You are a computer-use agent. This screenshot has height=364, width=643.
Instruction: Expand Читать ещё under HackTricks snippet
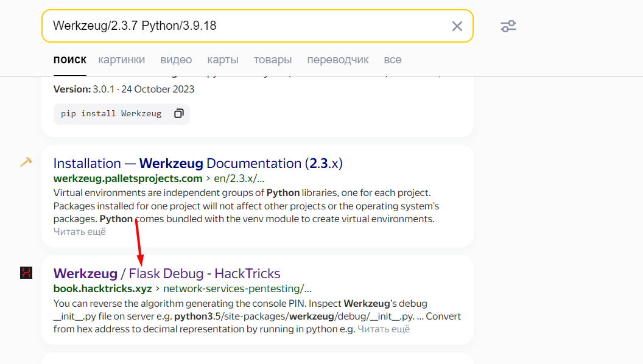point(384,329)
